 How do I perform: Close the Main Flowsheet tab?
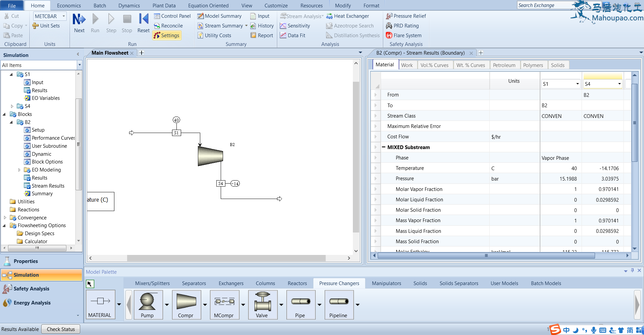click(x=132, y=53)
